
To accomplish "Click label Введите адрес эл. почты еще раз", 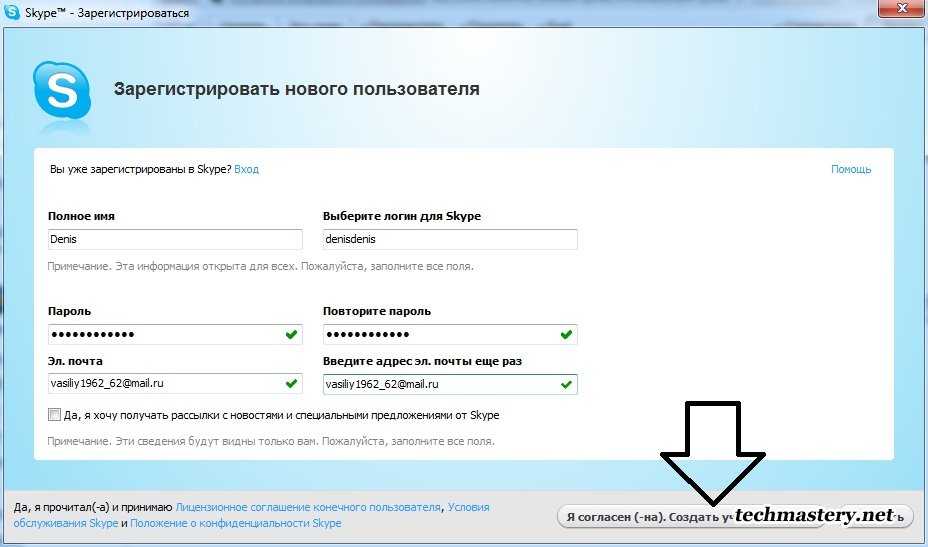I will [x=423, y=361].
